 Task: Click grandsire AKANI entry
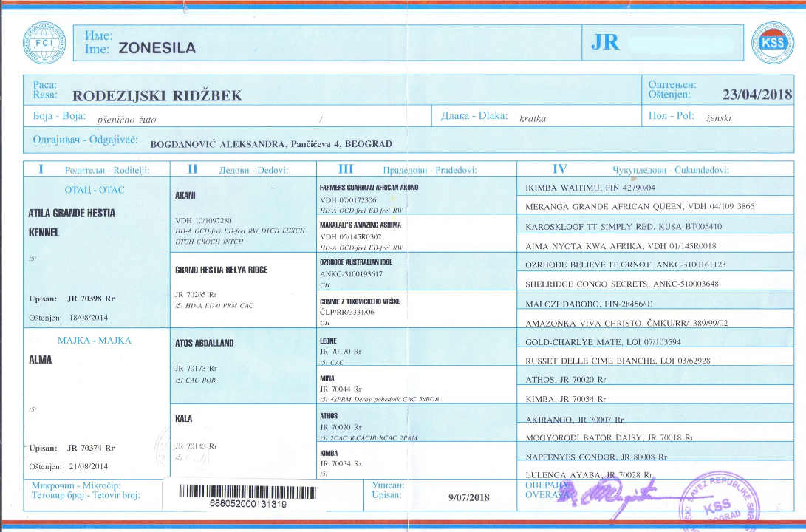tap(185, 197)
